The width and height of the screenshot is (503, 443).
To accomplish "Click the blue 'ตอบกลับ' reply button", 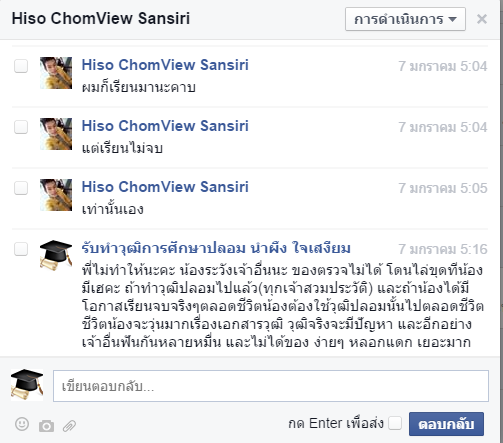I will (x=446, y=424).
